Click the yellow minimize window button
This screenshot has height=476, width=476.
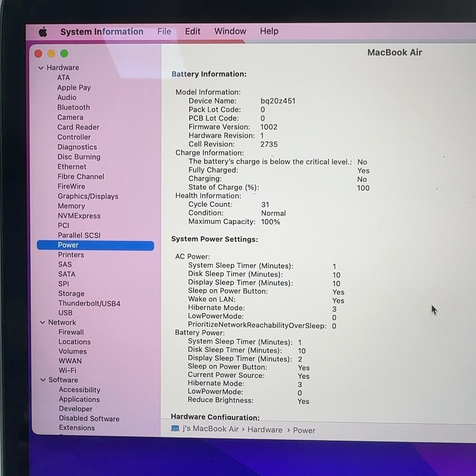pyautogui.click(x=51, y=54)
